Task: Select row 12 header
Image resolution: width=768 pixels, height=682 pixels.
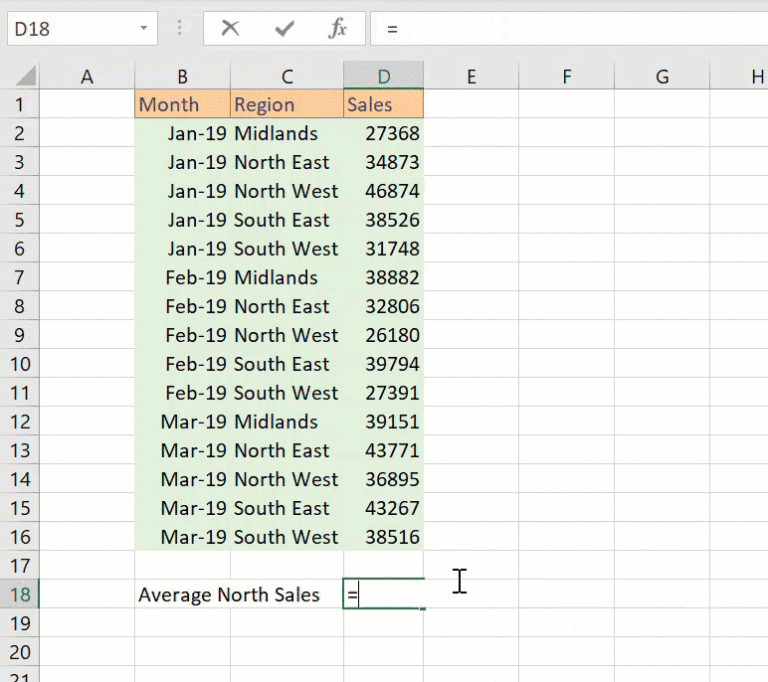Action: pos(20,421)
